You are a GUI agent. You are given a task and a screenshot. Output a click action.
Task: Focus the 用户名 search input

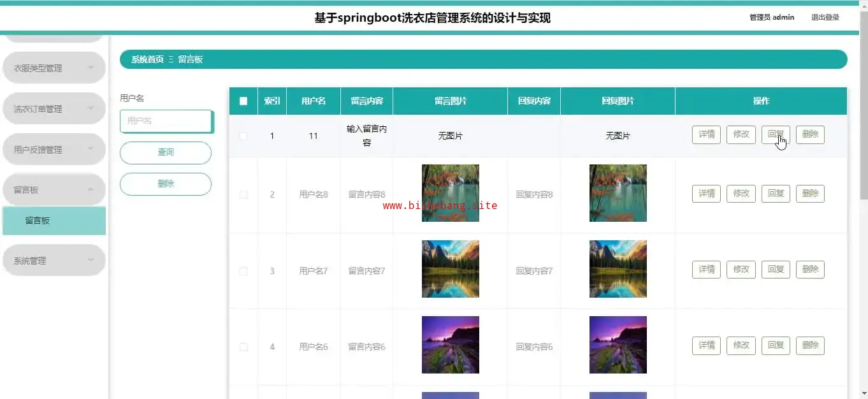pyautogui.click(x=166, y=120)
